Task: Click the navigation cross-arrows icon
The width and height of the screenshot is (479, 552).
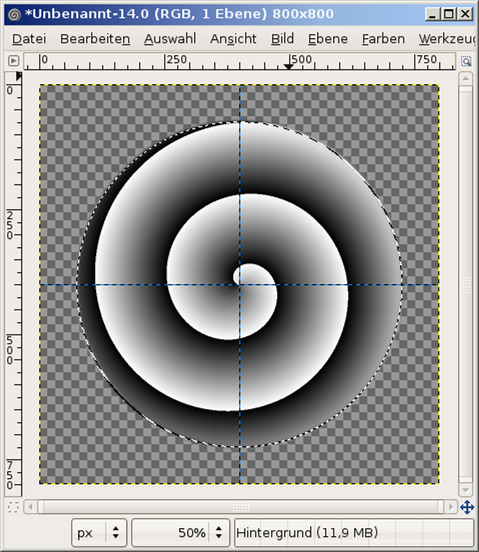Action: coord(467,507)
